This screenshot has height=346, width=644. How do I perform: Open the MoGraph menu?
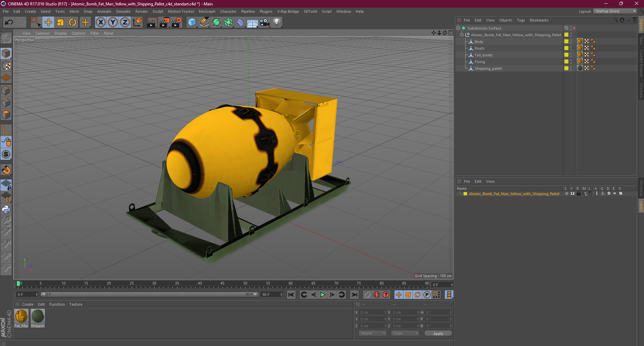[x=207, y=11]
